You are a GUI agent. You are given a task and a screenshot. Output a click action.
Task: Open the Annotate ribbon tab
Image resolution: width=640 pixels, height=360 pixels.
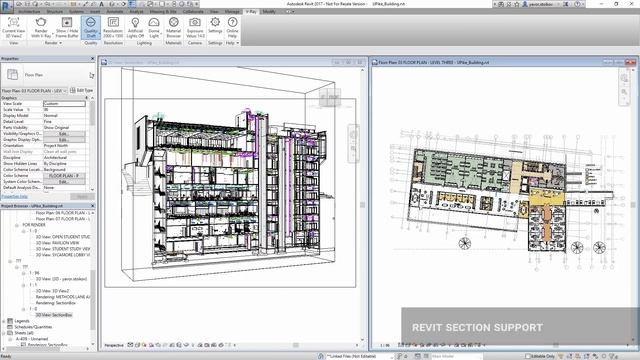[115, 11]
